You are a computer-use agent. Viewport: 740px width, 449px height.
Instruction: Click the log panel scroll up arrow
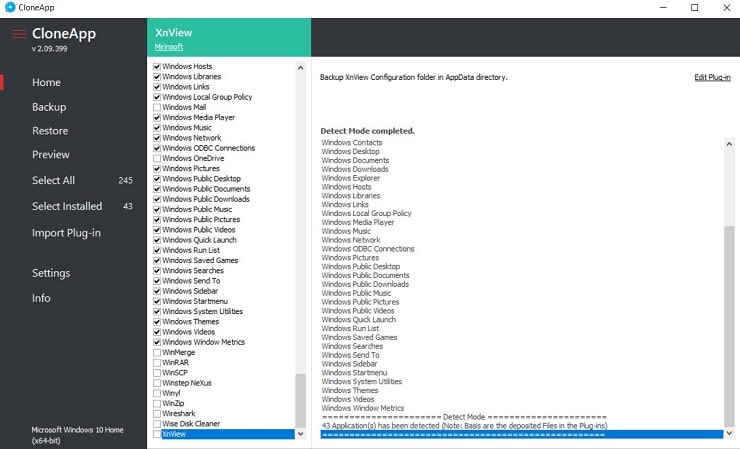729,144
